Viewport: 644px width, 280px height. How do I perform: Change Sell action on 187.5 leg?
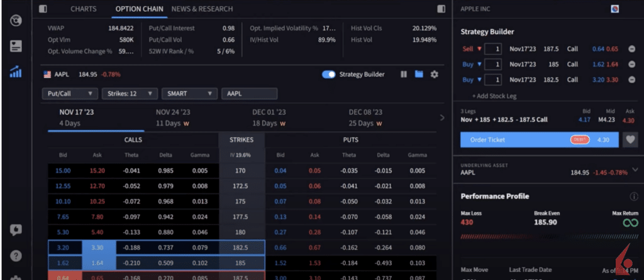click(x=472, y=49)
